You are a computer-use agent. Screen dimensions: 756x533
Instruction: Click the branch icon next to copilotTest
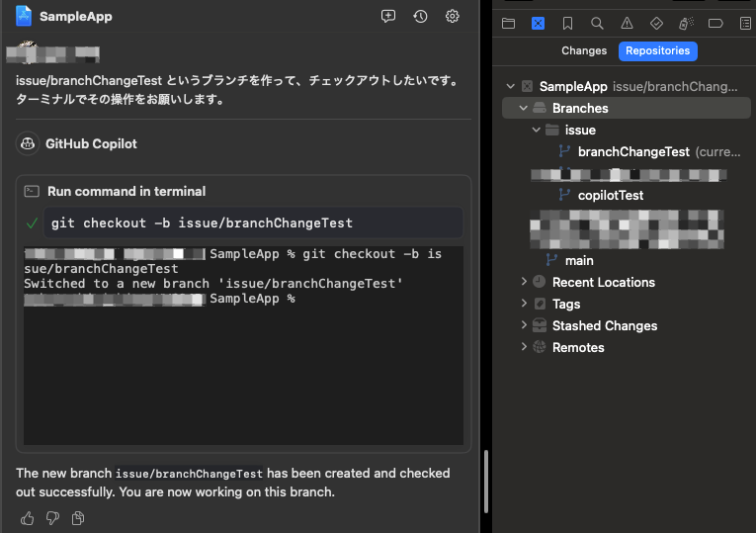564,195
